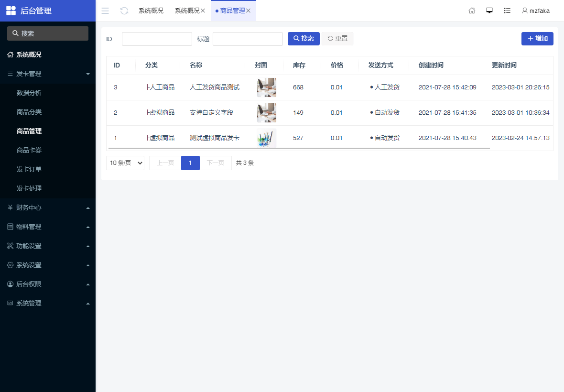Click the blue 搜索 button
564x392 pixels.
(304, 38)
